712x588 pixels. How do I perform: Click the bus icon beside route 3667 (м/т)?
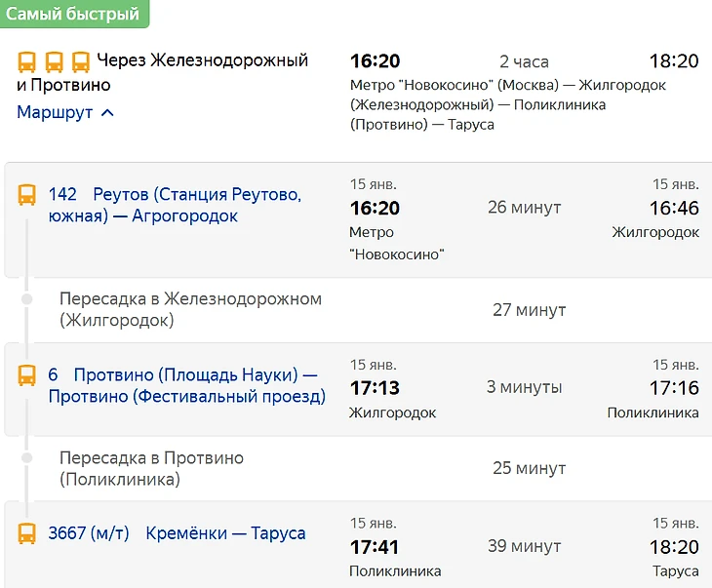26,533
